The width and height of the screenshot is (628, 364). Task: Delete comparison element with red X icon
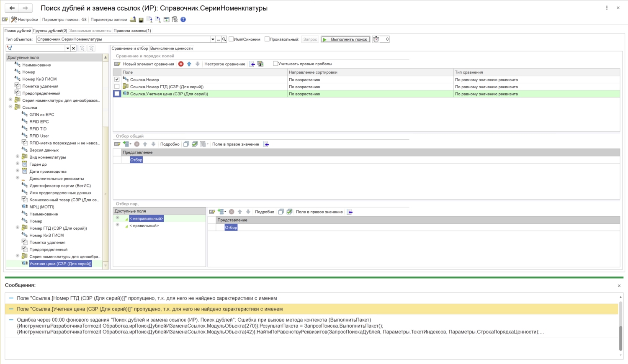[x=181, y=64]
